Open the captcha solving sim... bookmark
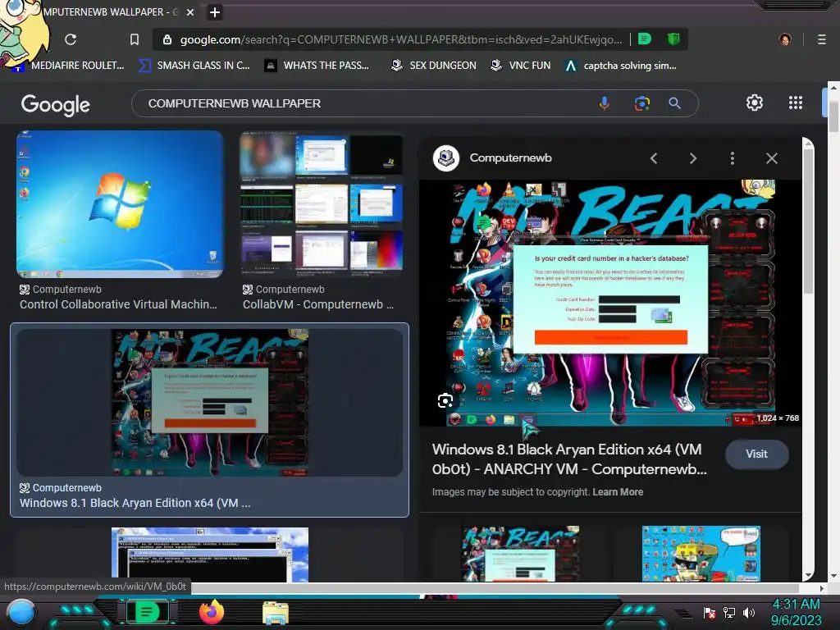This screenshot has width=840, height=630. click(x=621, y=66)
